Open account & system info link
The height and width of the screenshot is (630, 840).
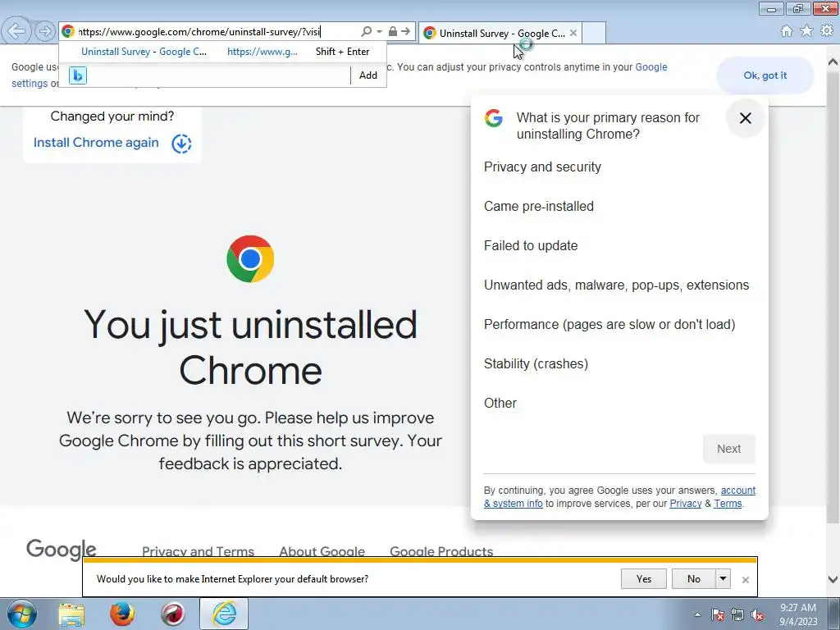pyautogui.click(x=738, y=491)
